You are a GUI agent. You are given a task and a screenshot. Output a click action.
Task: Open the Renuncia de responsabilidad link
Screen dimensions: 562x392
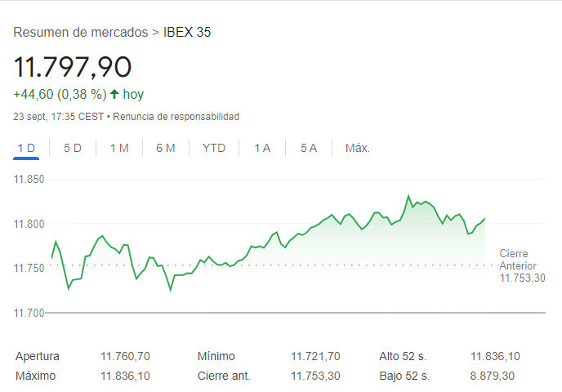[176, 117]
